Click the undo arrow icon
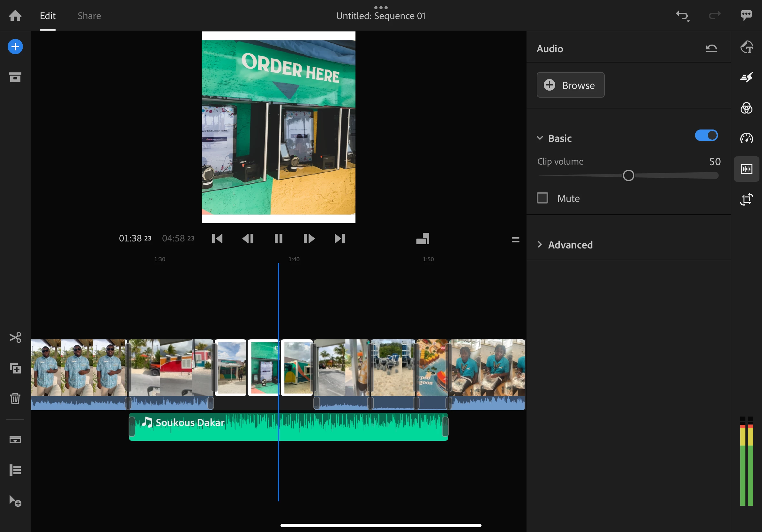762x532 pixels. [x=682, y=16]
